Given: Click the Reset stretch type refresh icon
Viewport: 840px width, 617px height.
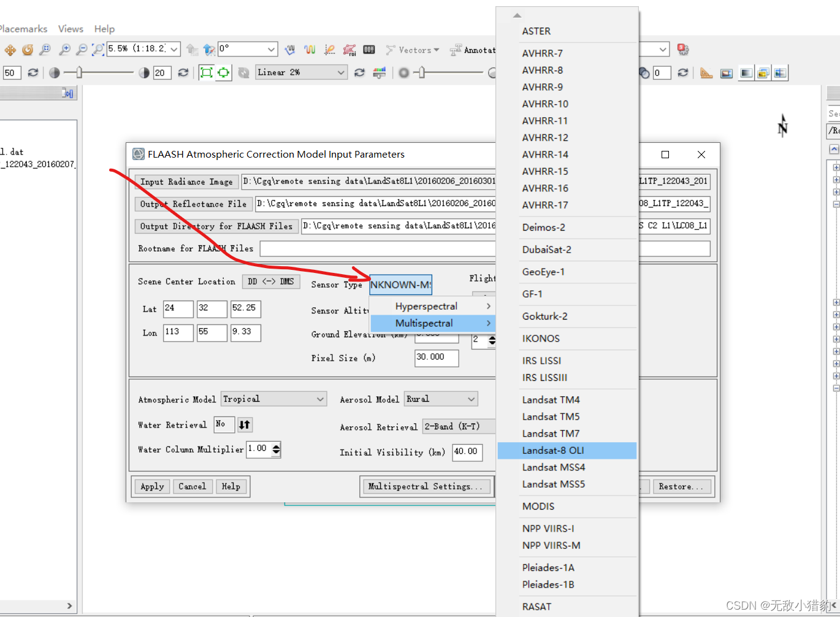Looking at the screenshot, I should coord(359,72).
